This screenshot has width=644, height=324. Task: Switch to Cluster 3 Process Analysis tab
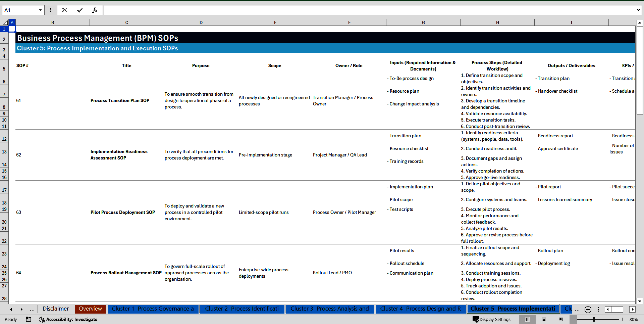(329, 309)
